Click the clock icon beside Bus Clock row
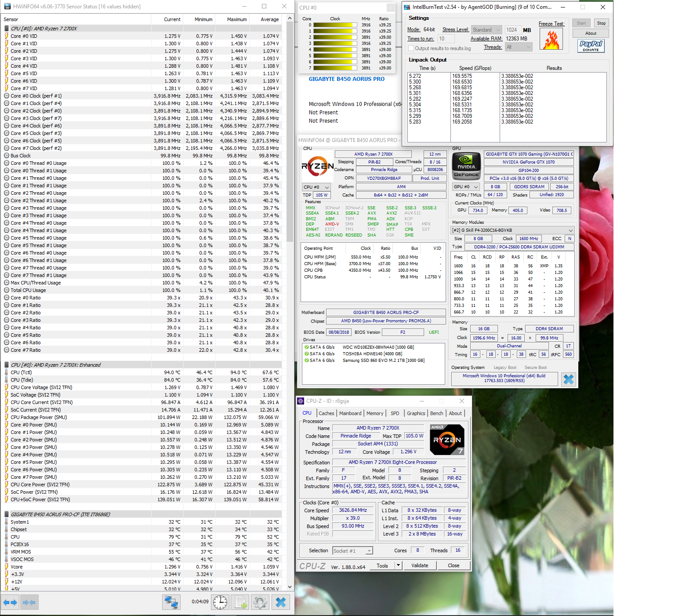Viewport: 675px width, 616px height. 7,156
